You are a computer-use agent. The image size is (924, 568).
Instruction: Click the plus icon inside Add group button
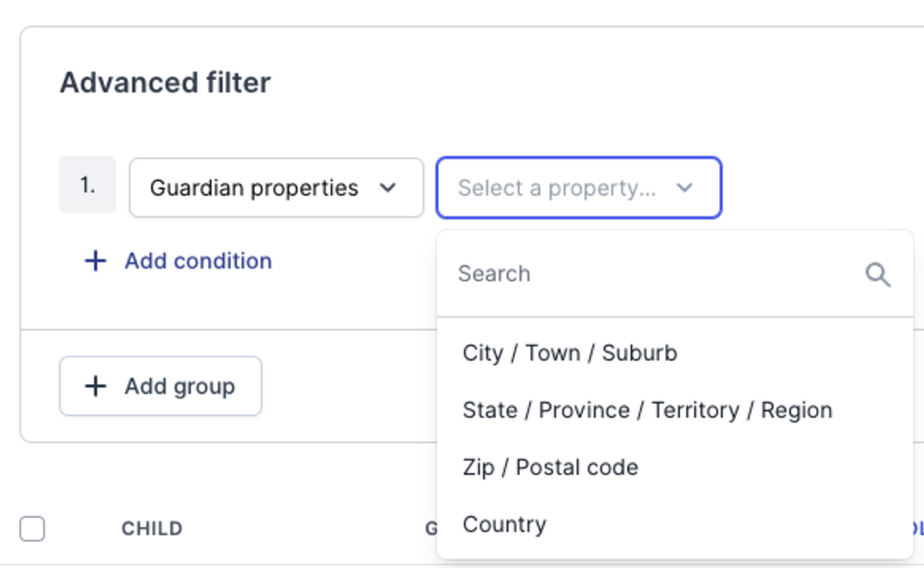coord(95,386)
